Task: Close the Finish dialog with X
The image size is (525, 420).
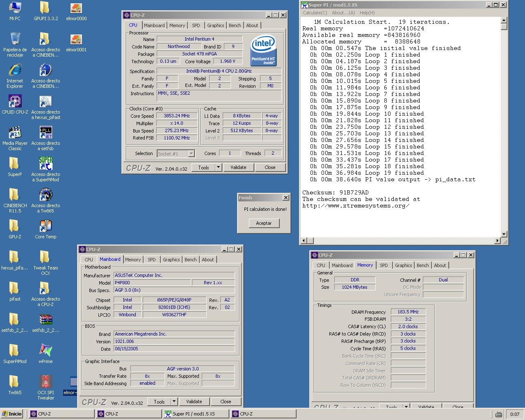Action: point(286,198)
